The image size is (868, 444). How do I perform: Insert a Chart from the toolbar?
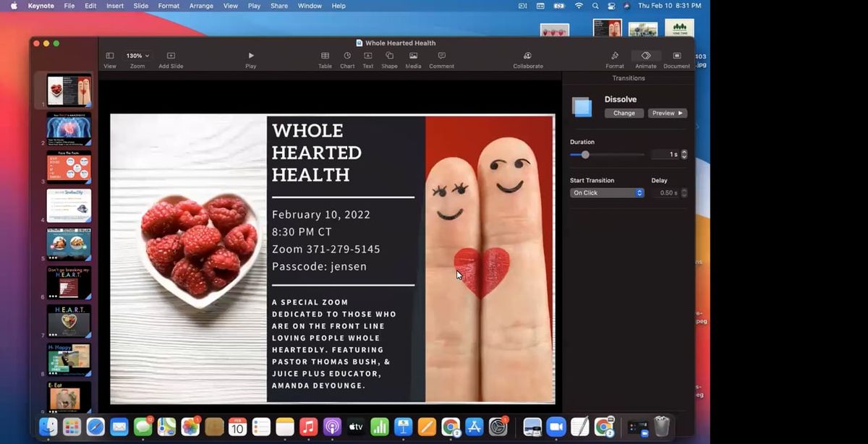coord(347,60)
